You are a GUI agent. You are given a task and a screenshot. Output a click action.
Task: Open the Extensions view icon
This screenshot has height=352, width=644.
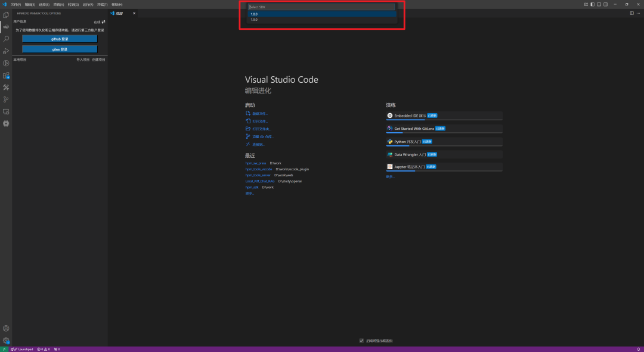(x=6, y=76)
